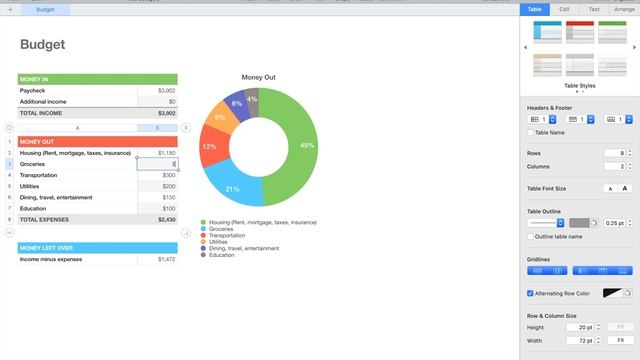Select row 3 header number
640x360 pixels.
click(x=9, y=164)
